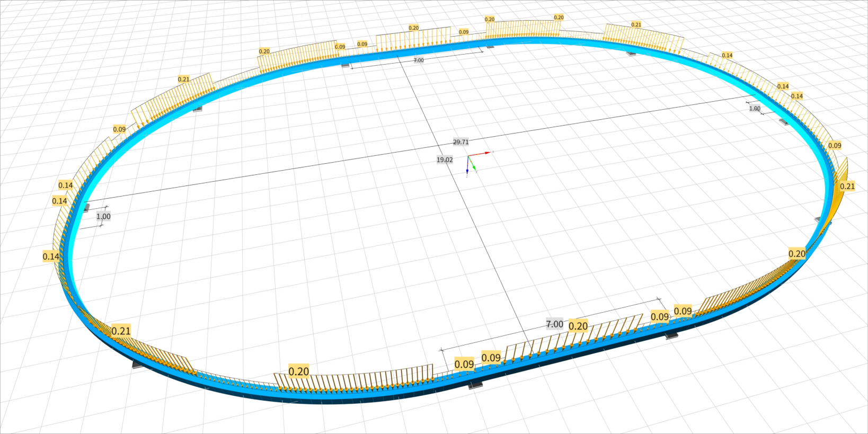Select the gray support block at bottom center

pos(475,386)
